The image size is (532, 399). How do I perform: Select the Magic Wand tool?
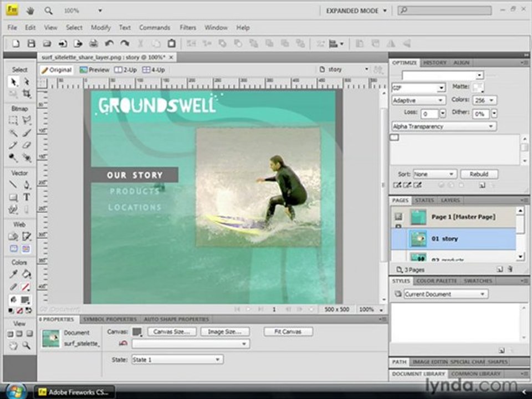[x=13, y=132]
